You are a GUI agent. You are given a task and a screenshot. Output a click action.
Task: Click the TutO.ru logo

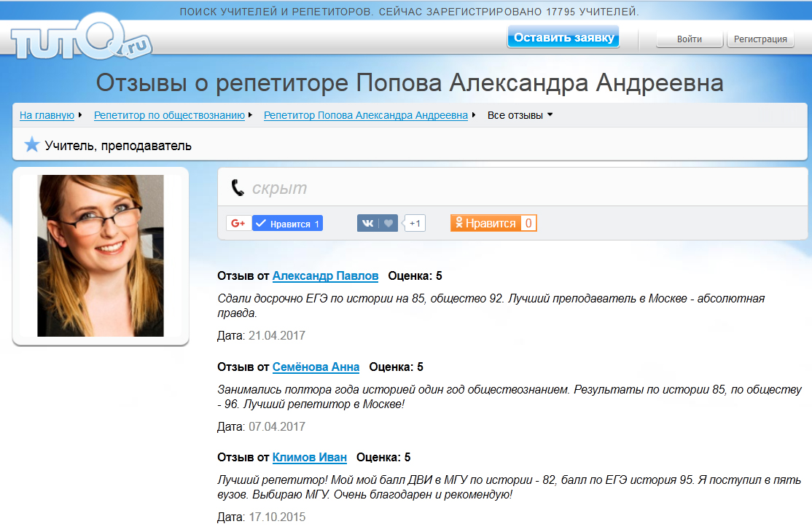[82, 37]
